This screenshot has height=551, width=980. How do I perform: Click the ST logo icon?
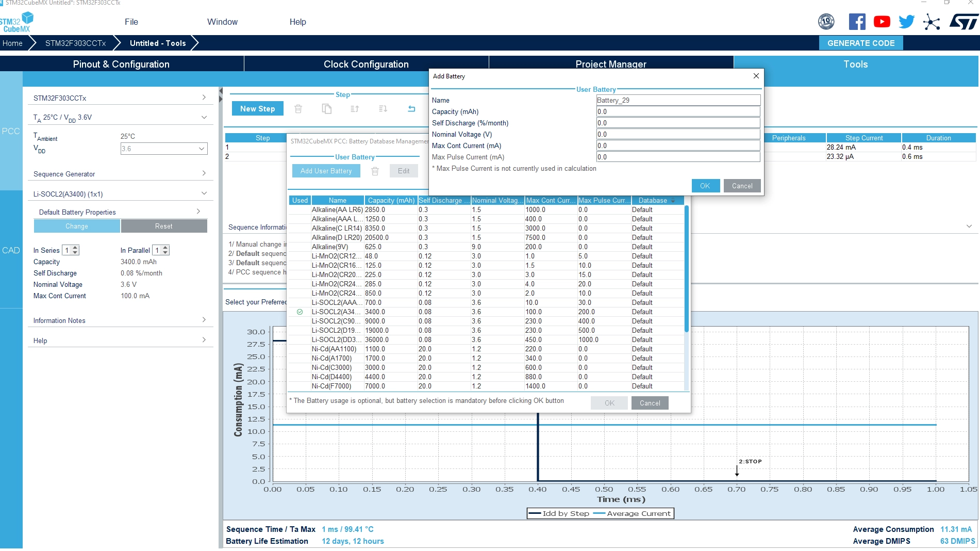964,22
